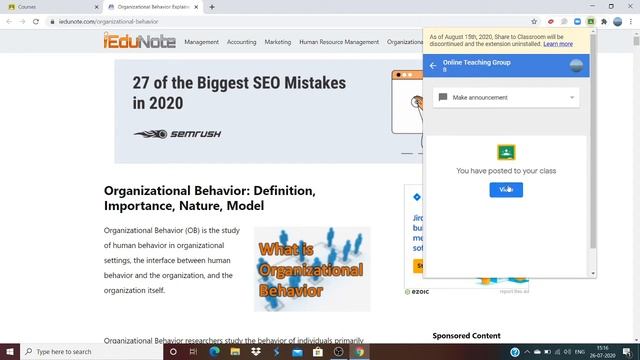Open the Chrome extensions puzzle icon
The width and height of the screenshot is (640, 360).
click(604, 22)
